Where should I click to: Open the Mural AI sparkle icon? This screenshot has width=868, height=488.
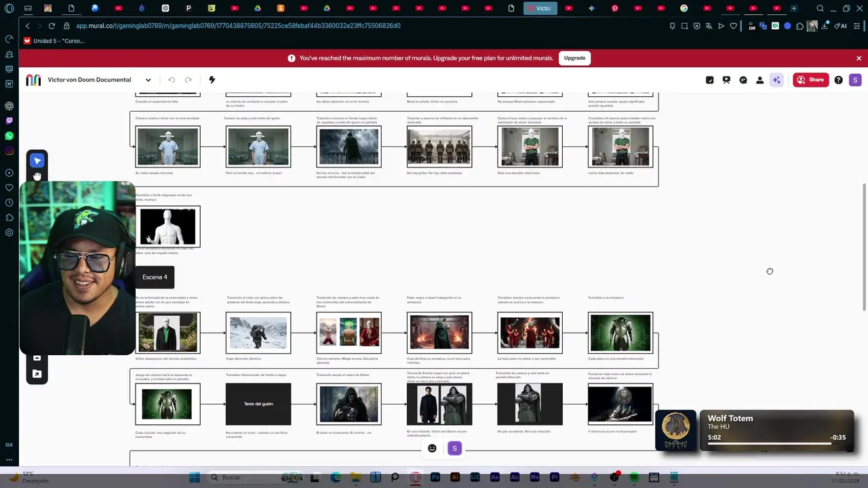[776, 80]
